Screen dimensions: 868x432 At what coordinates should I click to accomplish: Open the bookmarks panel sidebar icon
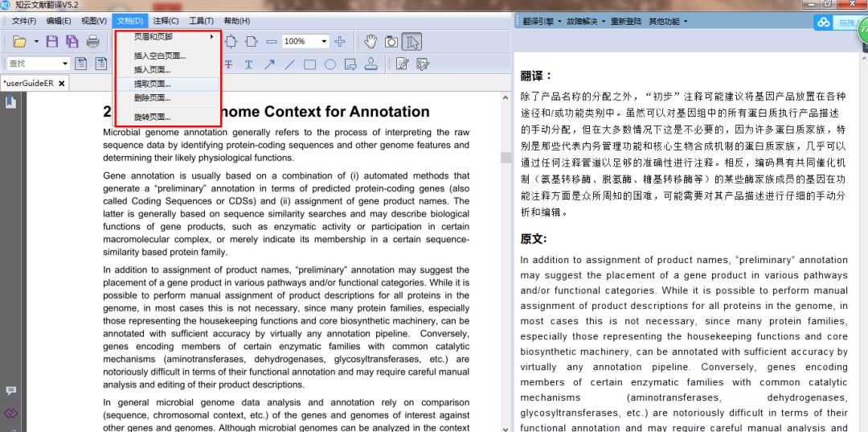10,102
